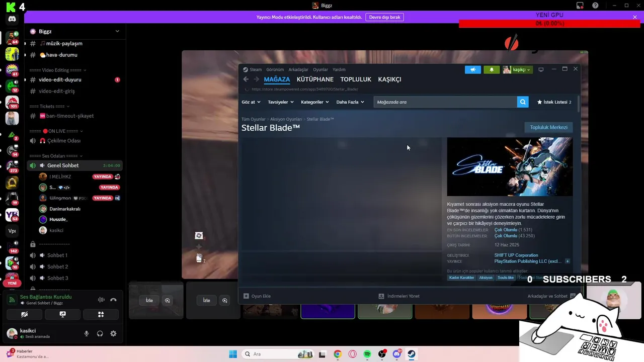Click the Stellar Blade header image

(x=510, y=167)
